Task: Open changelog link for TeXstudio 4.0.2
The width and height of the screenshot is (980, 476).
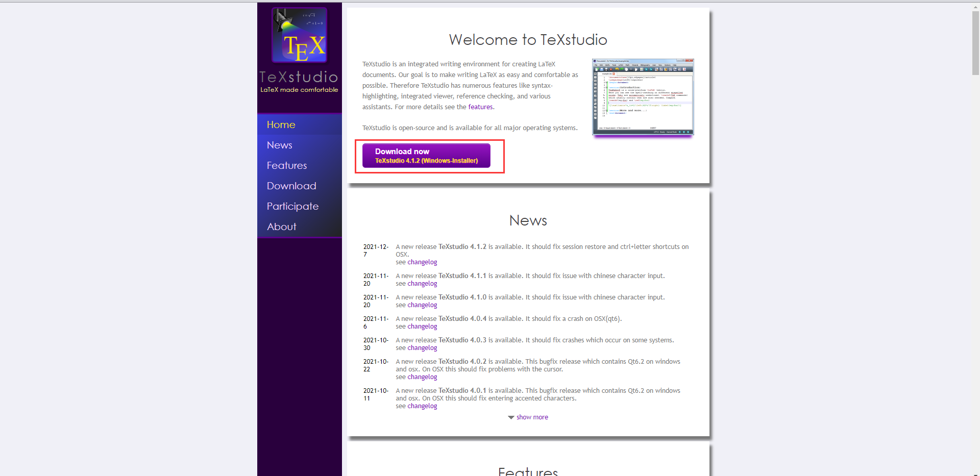Action: click(x=422, y=377)
